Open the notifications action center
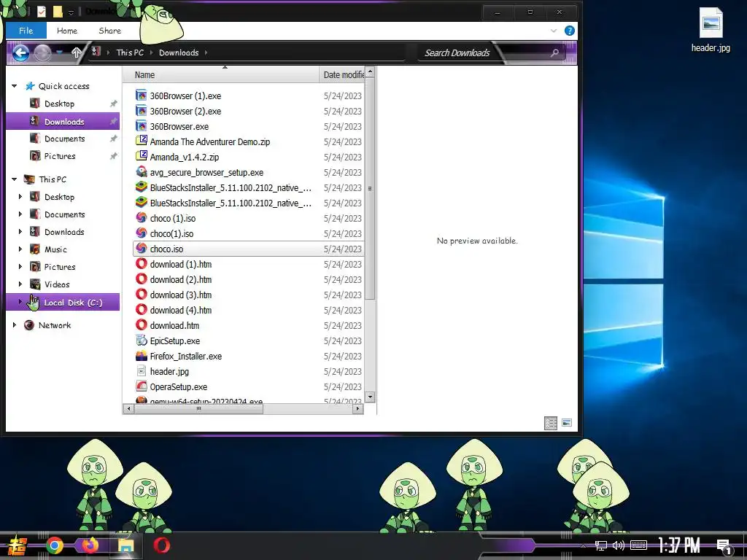Image resolution: width=747 pixels, height=560 pixels. [x=724, y=546]
